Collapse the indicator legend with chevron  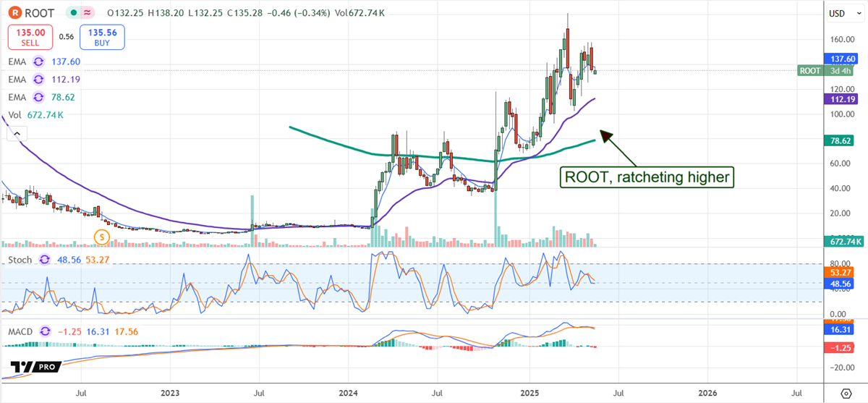click(x=17, y=133)
